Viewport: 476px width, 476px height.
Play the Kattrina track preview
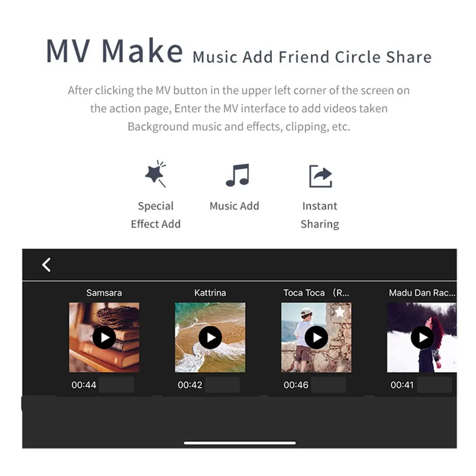click(x=210, y=337)
